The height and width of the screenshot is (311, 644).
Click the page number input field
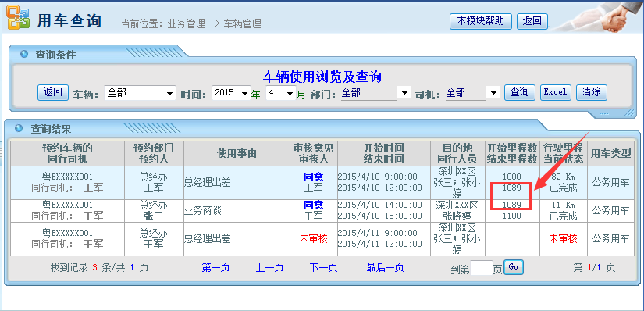pyautogui.click(x=482, y=268)
